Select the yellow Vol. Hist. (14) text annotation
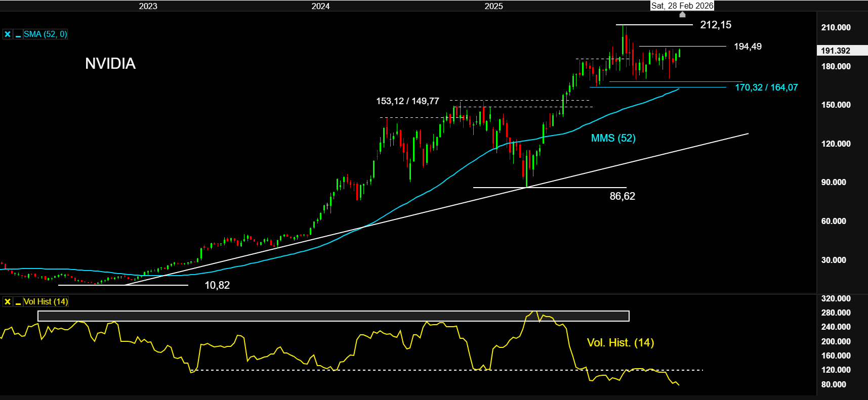868x400 pixels. point(620,343)
